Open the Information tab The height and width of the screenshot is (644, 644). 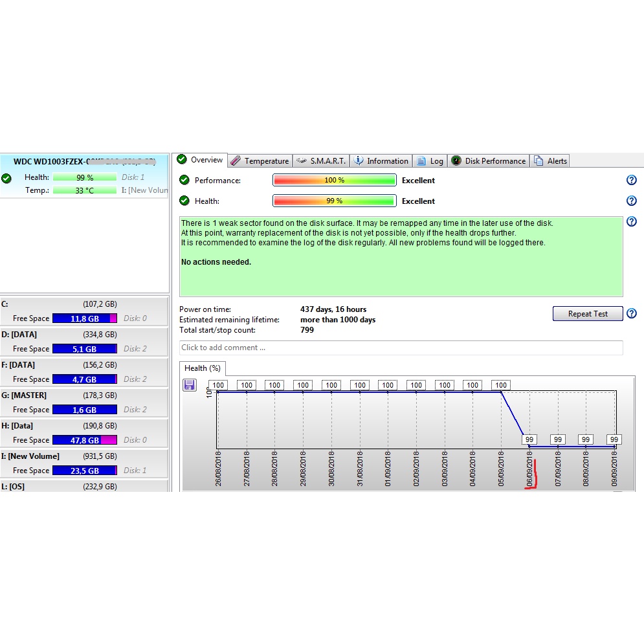pyautogui.click(x=381, y=161)
